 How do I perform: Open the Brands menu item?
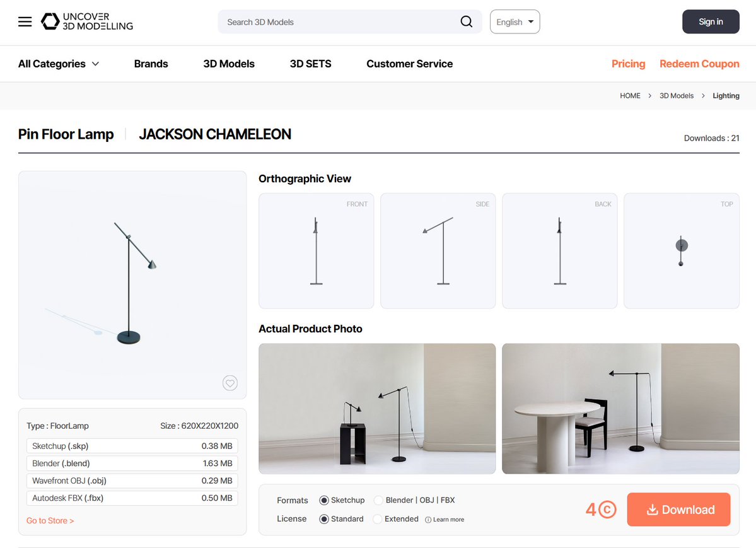point(151,64)
